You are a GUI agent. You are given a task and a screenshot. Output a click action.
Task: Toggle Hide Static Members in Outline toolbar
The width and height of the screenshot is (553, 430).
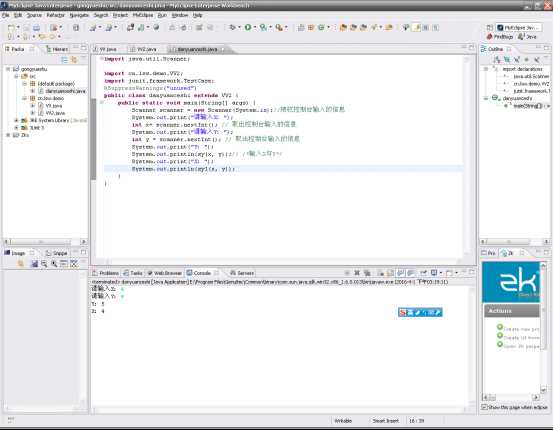point(517,60)
